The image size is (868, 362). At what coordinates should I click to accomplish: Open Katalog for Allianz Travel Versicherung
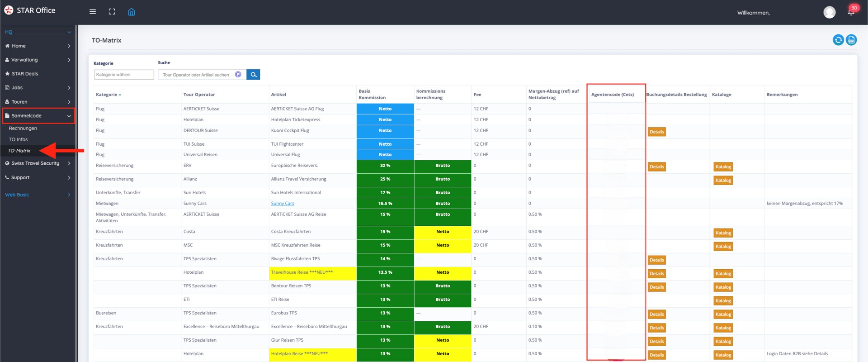[723, 180]
